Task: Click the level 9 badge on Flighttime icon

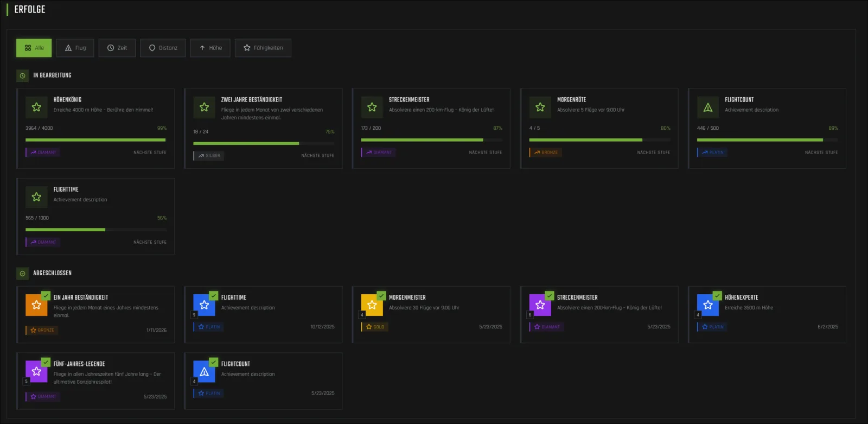Action: coord(194,315)
